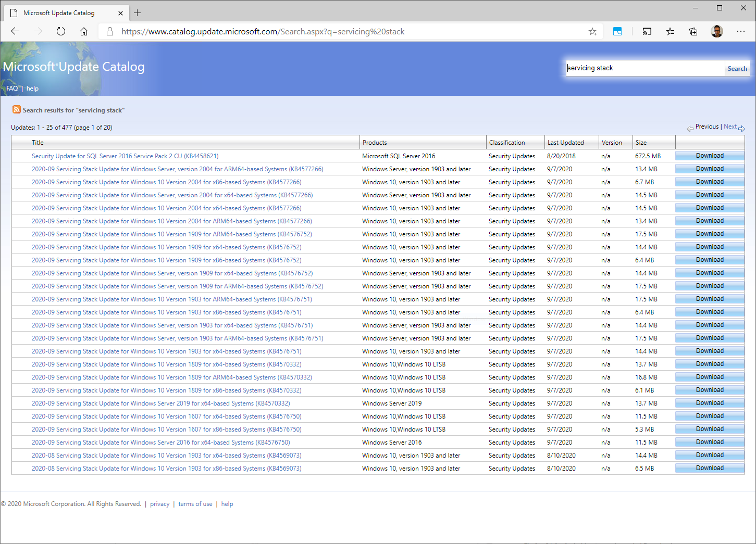The width and height of the screenshot is (756, 544).
Task: Click the servicing stack search box
Action: pos(646,68)
